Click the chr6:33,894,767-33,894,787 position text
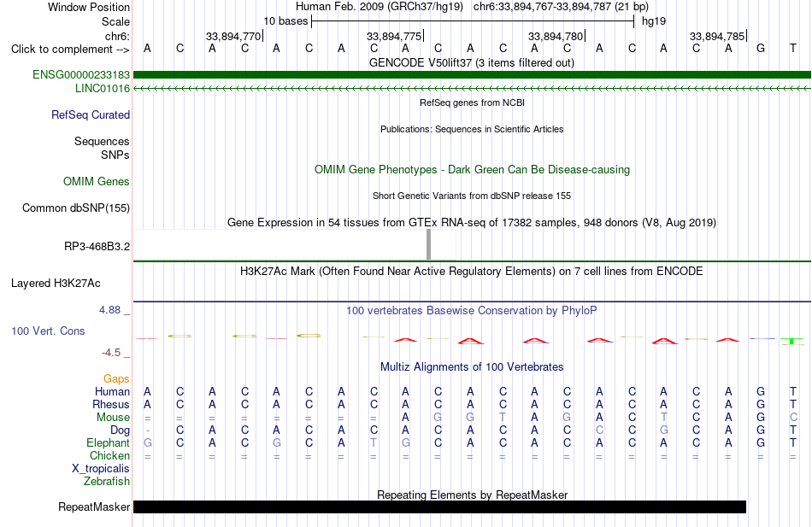Screen dimensions: 812x527 (x=561, y=7)
